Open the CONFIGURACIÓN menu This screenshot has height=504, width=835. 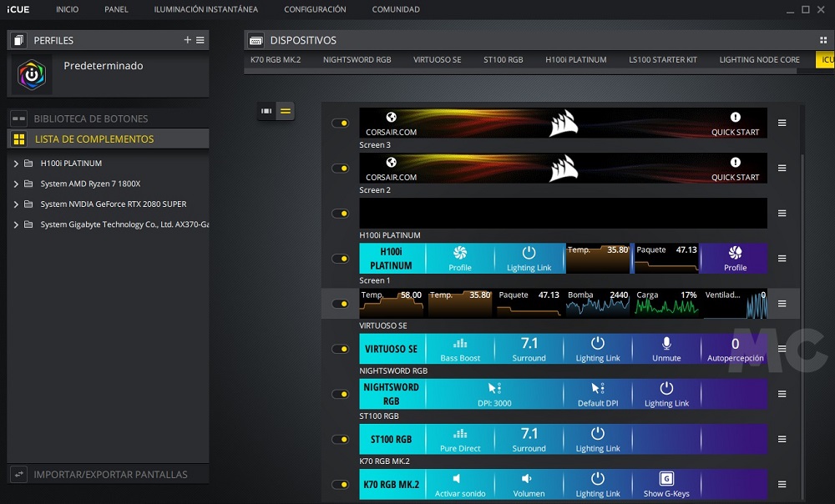315,10
